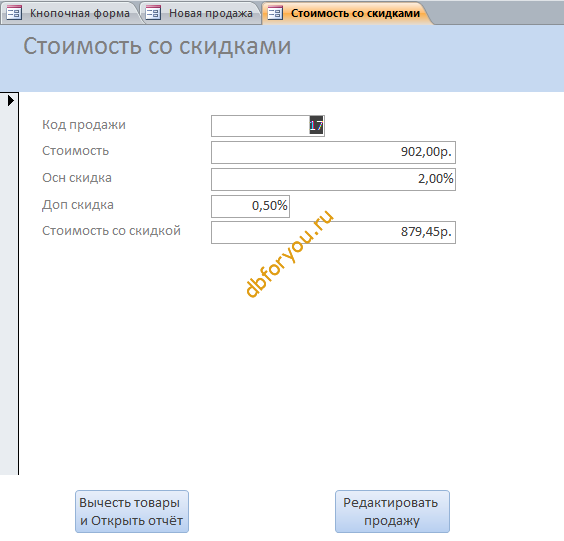Click the Доп скидка label
Viewport: 564px width, 541px height.
78,205
